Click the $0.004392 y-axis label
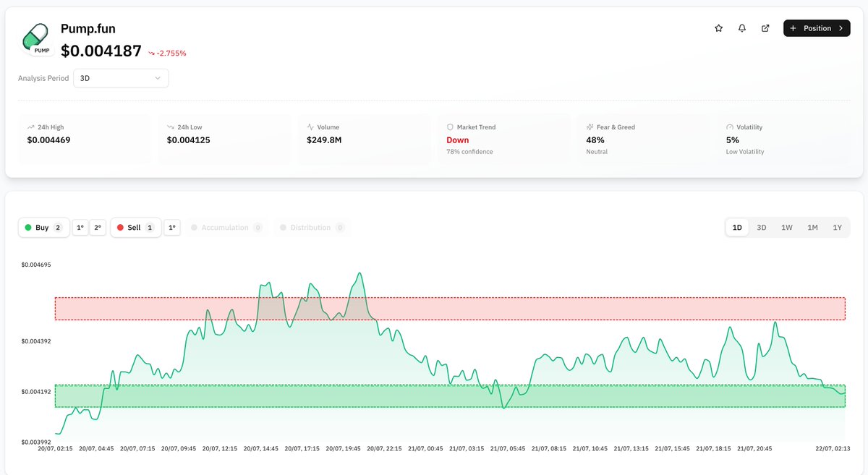 pos(36,341)
